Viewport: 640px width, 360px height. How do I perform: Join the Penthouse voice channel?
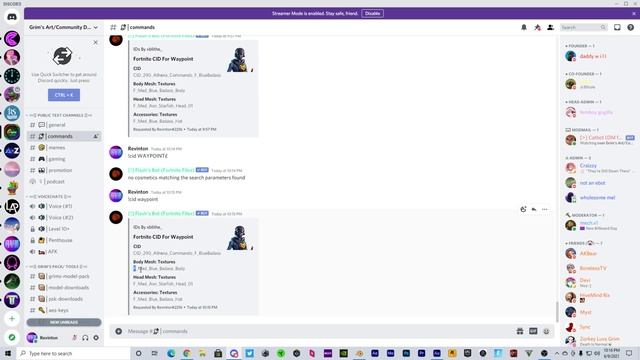(x=64, y=240)
